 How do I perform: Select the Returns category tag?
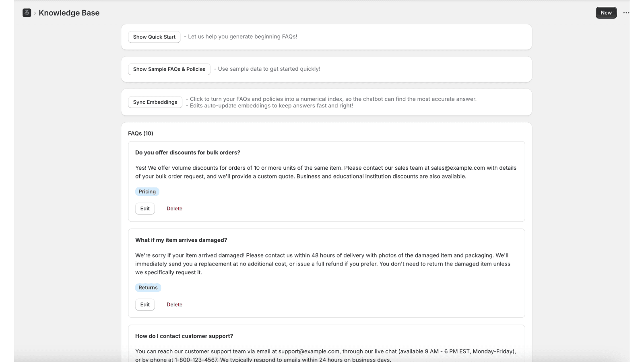point(148,287)
